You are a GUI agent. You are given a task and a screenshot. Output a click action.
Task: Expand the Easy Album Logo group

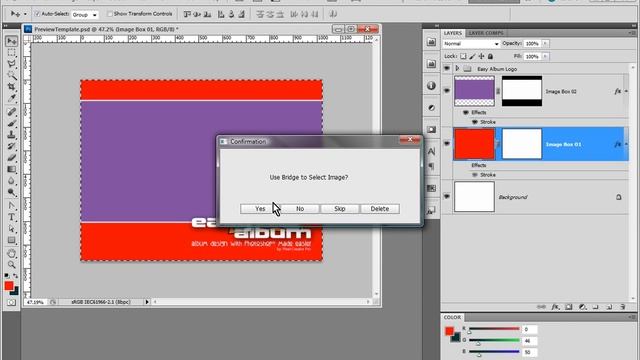[458, 69]
